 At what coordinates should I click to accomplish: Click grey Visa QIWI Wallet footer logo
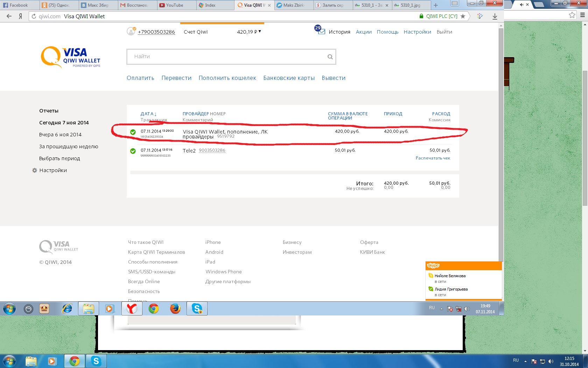pos(58,247)
